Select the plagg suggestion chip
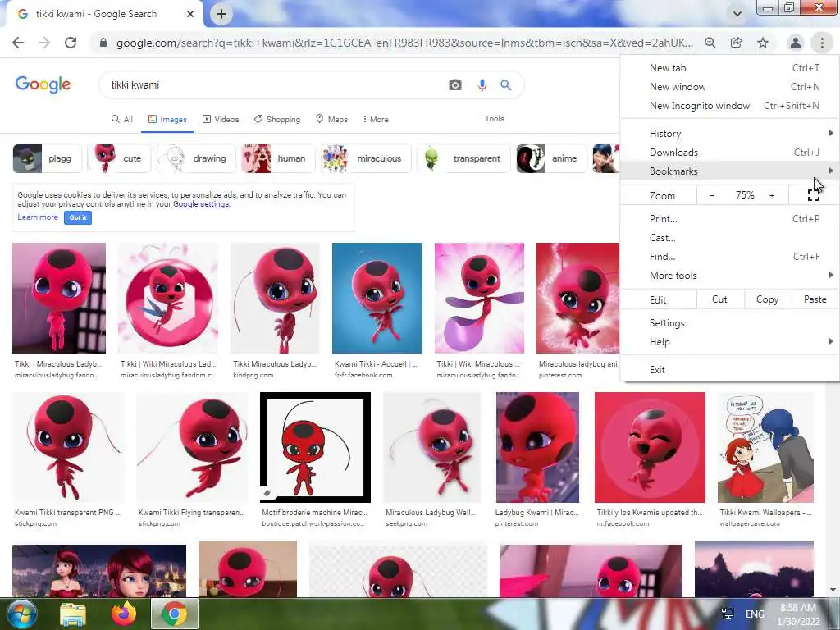Viewport: 840px width, 630px height. (x=47, y=158)
